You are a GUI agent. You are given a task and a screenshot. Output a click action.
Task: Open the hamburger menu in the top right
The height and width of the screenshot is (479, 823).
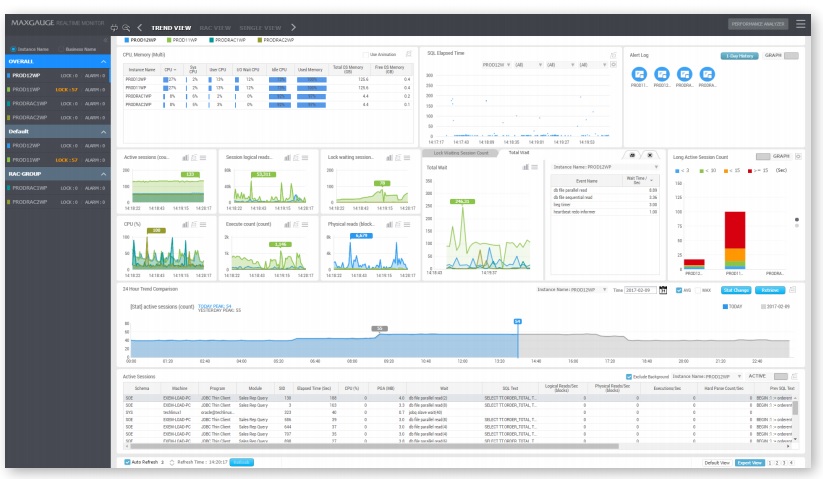click(800, 24)
